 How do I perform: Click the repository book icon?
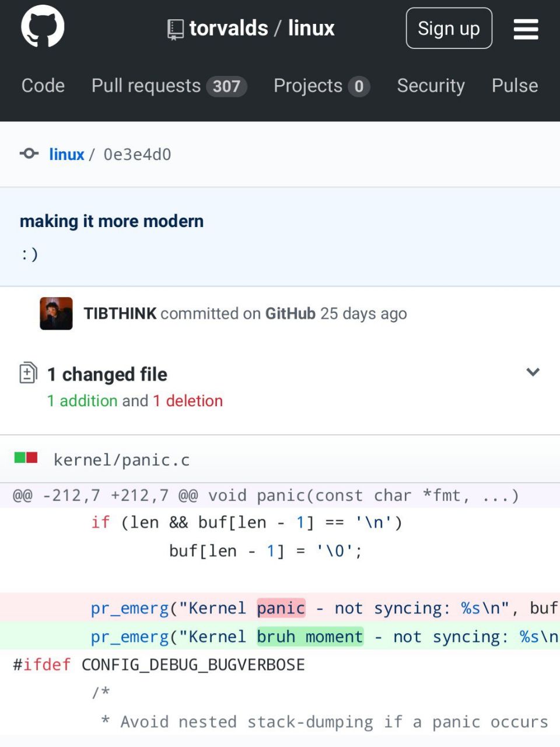[x=175, y=30]
